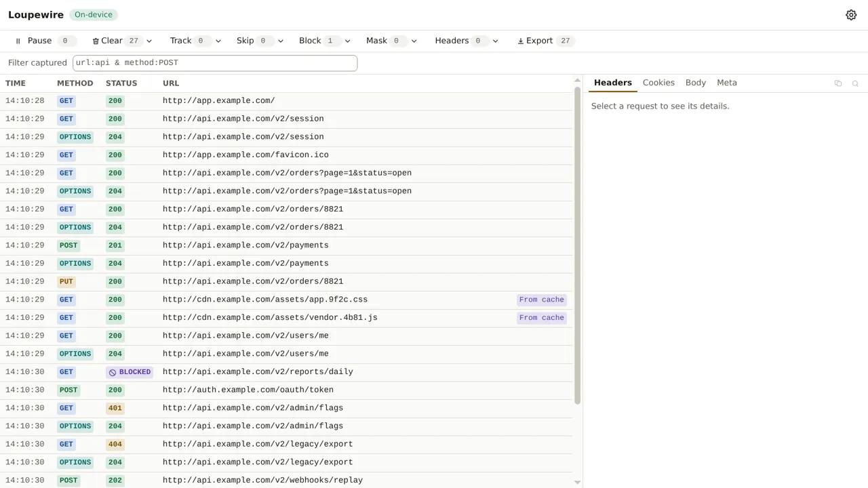Select the OPTIONS /v2/users/me request
Viewport: 868px width, 488px height.
[x=286, y=354]
